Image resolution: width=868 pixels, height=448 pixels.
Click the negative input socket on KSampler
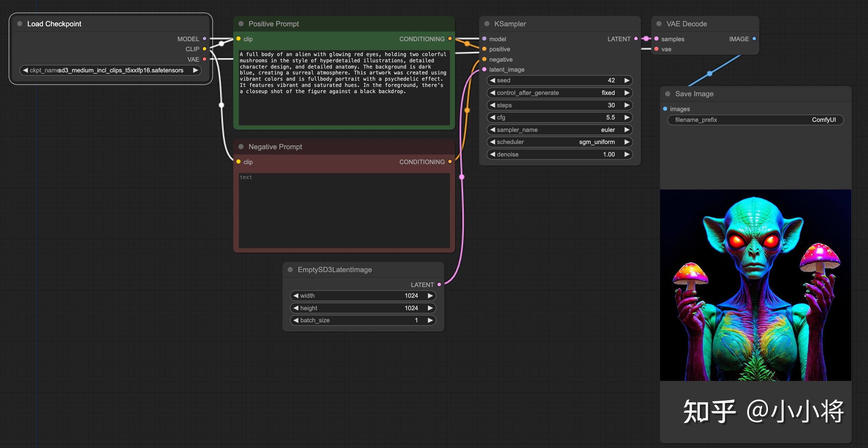pos(484,59)
